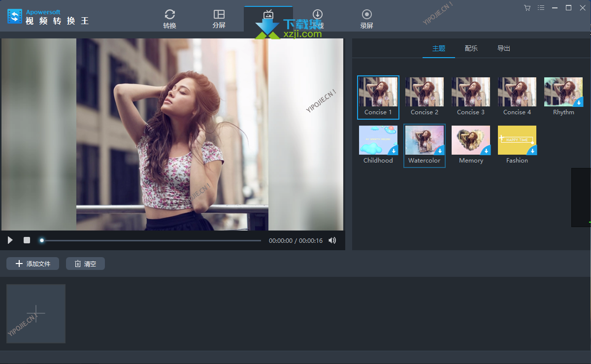Switch to the 导出 export tab

[x=504, y=48]
